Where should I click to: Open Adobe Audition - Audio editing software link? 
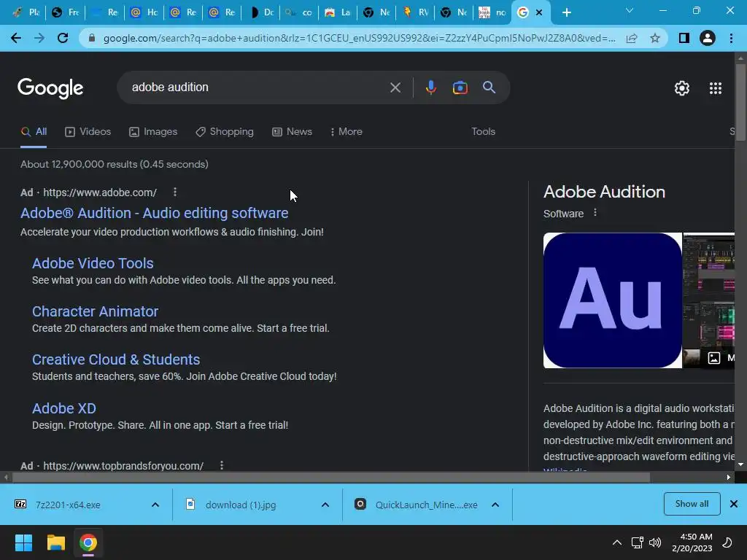pyautogui.click(x=155, y=213)
